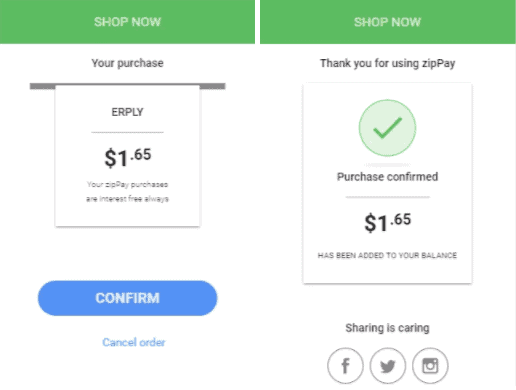
Task: Share purchase using the Twitter bird icon
Action: click(x=388, y=366)
